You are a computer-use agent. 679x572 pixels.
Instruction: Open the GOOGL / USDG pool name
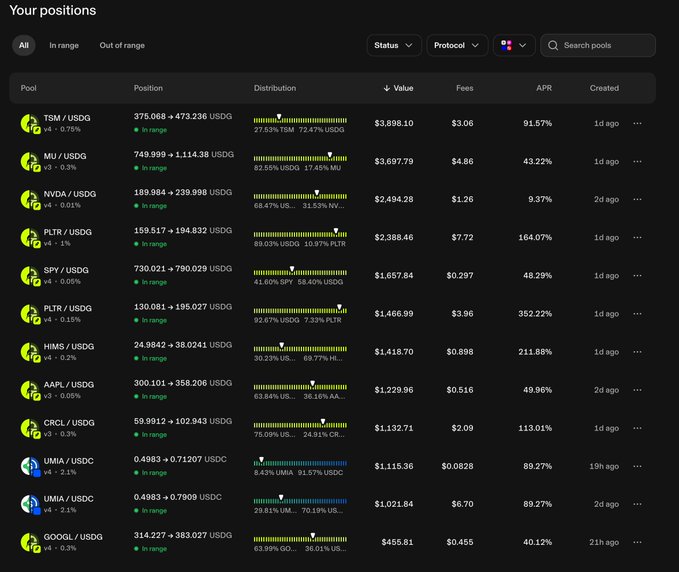73,537
